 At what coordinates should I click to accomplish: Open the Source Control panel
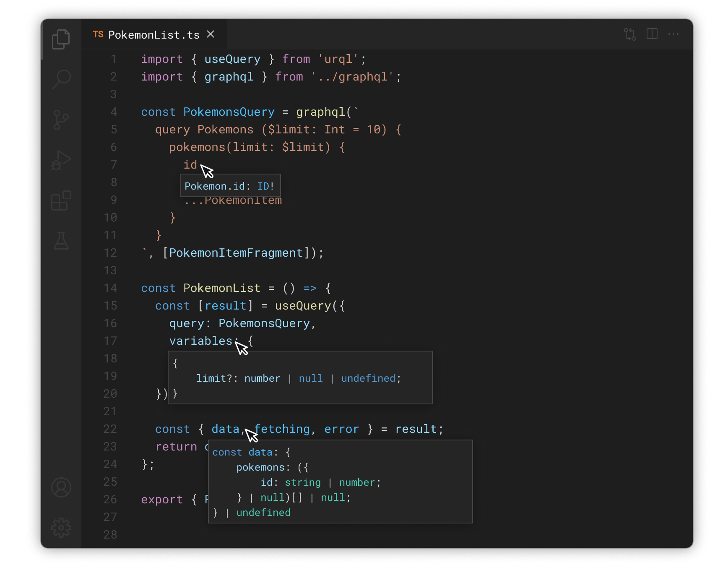pyautogui.click(x=61, y=120)
